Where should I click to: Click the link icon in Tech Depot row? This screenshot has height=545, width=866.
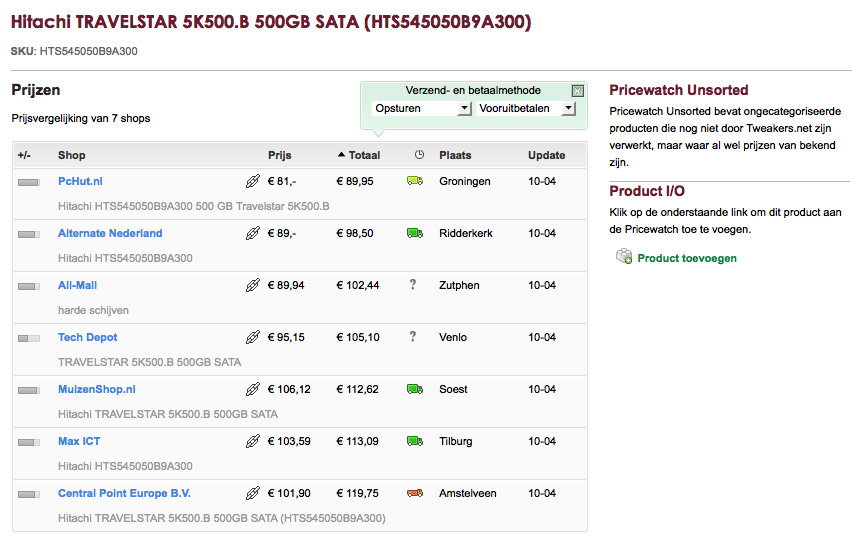[252, 337]
